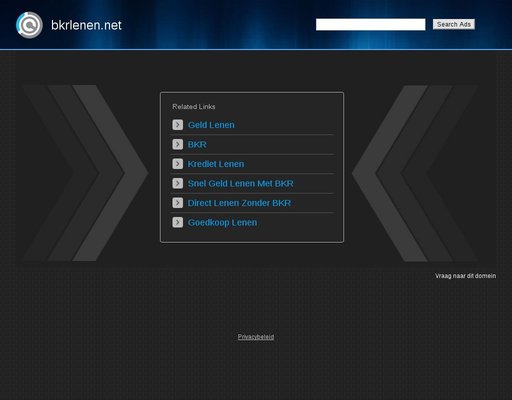This screenshot has width=512, height=400.
Task: Click the large left chevron graphic
Action: tap(86, 173)
